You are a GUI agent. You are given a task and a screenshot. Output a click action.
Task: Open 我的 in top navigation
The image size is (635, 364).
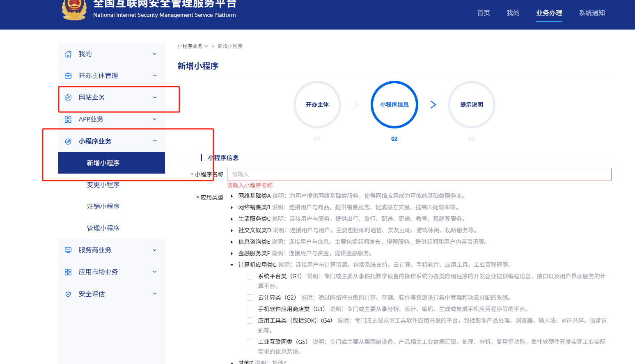[x=513, y=13]
